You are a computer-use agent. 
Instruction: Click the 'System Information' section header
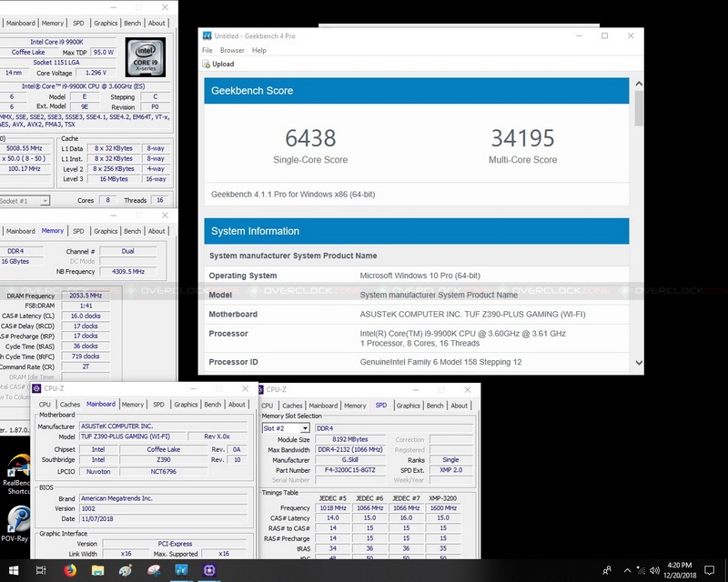coord(417,231)
